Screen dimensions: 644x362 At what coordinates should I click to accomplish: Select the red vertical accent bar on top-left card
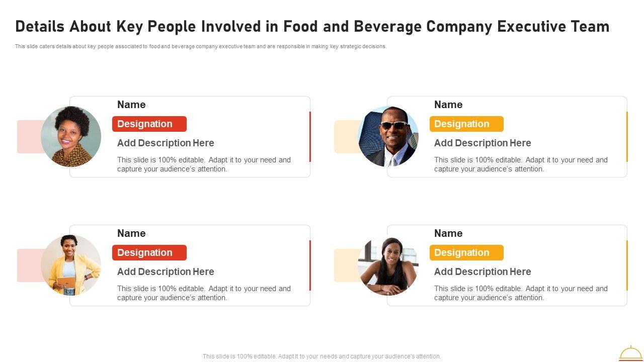pos(310,137)
